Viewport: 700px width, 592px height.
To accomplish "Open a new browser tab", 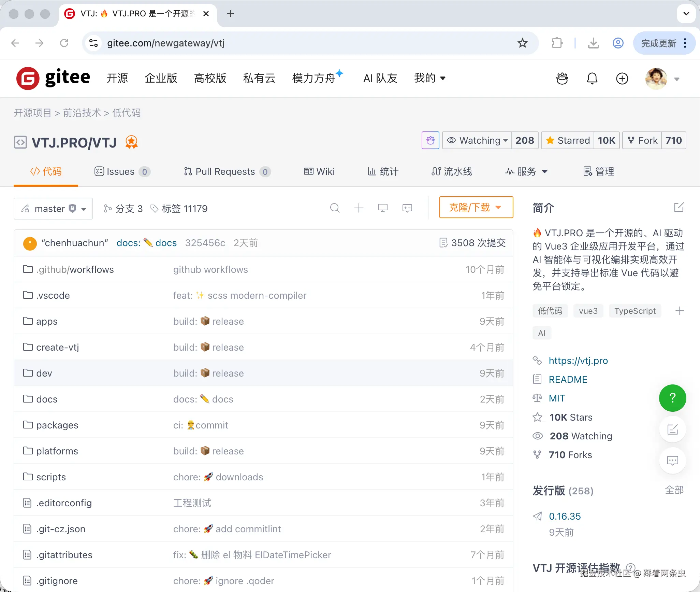I will (x=231, y=14).
